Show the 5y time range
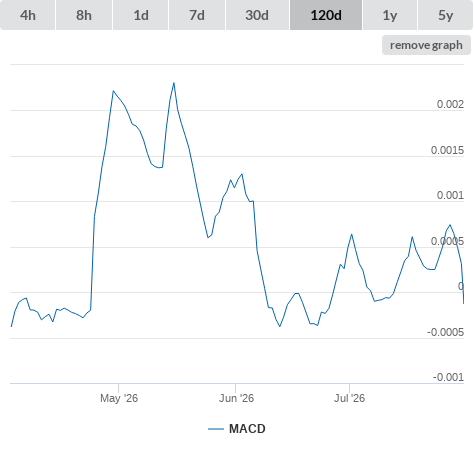Image resolution: width=474 pixels, height=455 pixels. pos(446,15)
